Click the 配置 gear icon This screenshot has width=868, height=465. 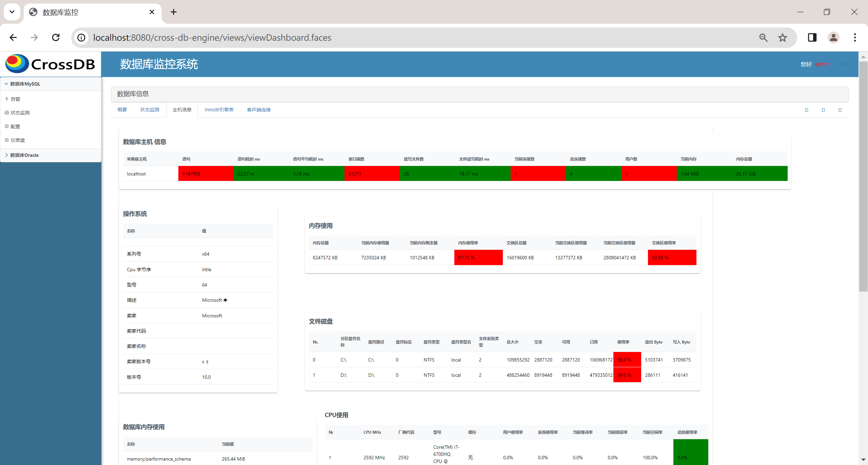6,126
